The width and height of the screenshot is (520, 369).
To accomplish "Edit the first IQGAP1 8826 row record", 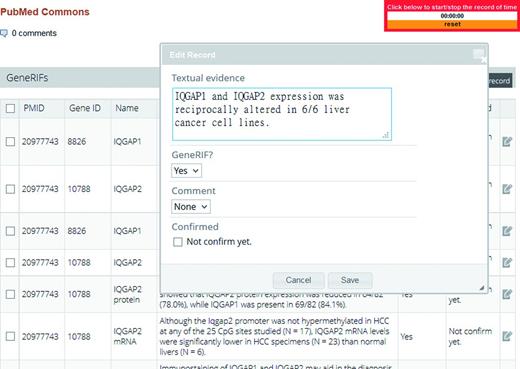I will pyautogui.click(x=507, y=142).
